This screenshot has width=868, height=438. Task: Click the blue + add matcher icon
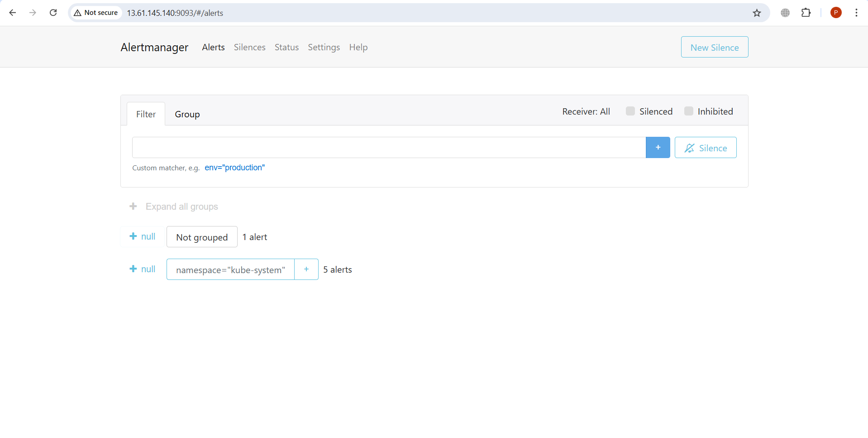tap(658, 147)
